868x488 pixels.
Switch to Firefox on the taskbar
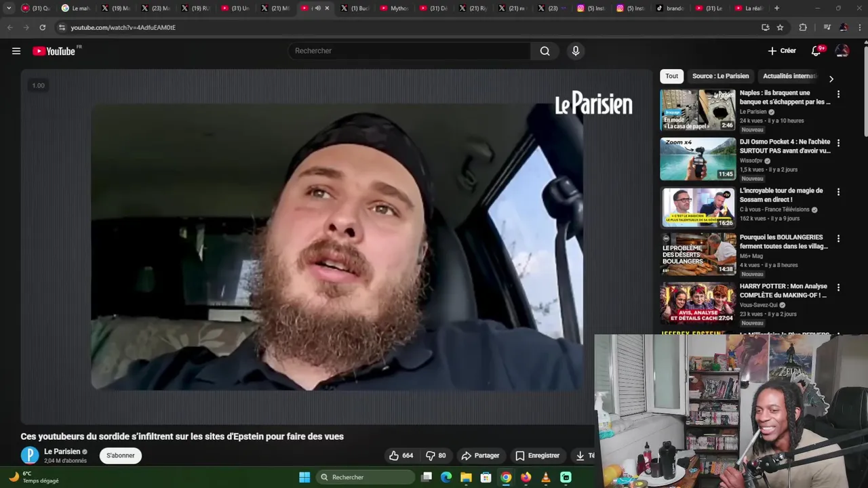pos(526,477)
